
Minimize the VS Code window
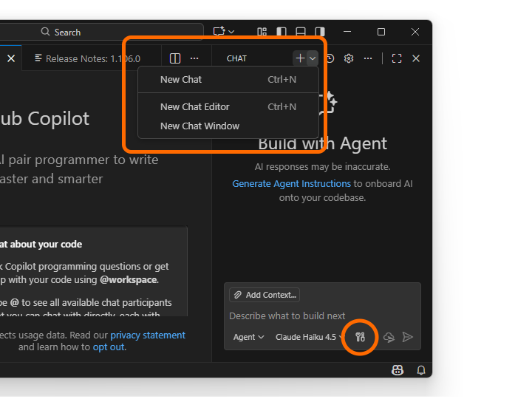pos(347,32)
